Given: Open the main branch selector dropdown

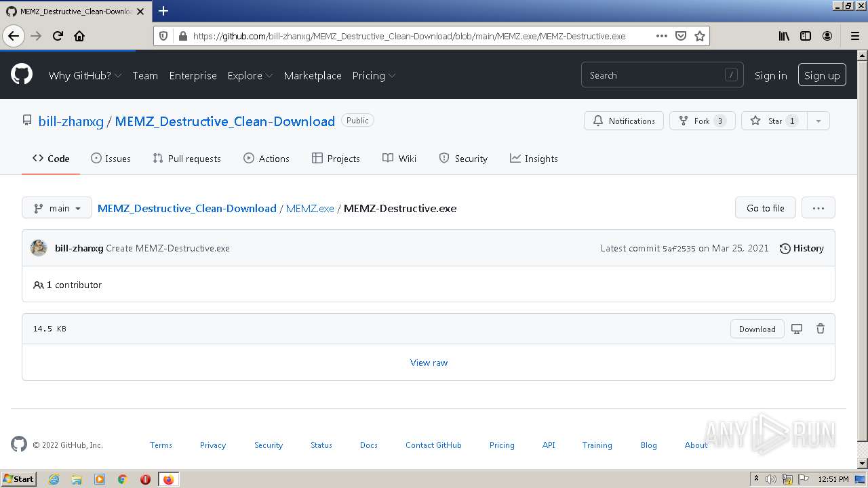Looking at the screenshot, I should click(57, 208).
